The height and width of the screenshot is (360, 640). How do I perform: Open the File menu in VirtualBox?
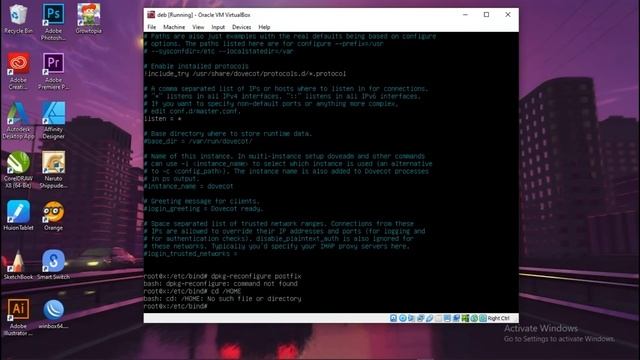coord(152,27)
